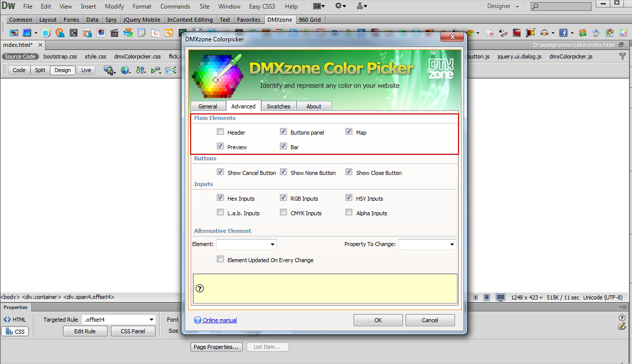This screenshot has height=364, width=632.
Task: Switch to the General tab
Action: [208, 106]
